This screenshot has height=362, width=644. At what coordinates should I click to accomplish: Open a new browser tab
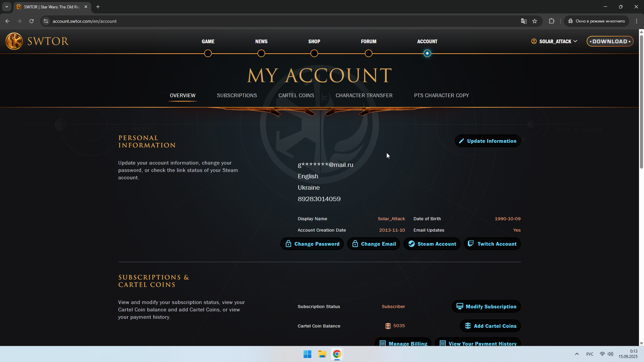click(x=98, y=7)
